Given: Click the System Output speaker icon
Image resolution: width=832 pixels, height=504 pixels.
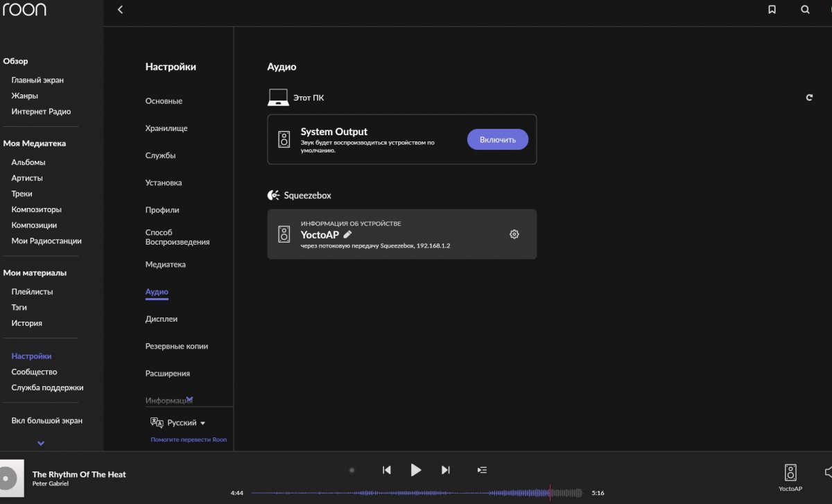Looking at the screenshot, I should (284, 139).
